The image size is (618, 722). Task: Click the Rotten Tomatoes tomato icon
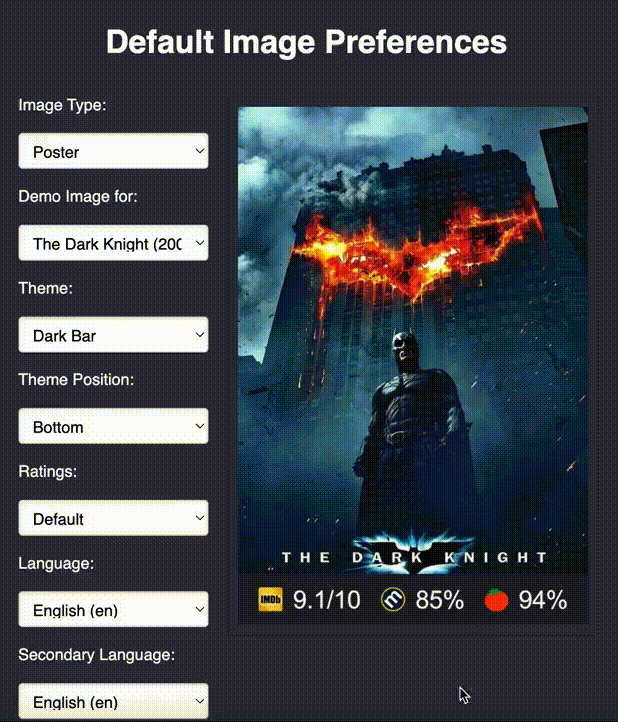[x=496, y=600]
